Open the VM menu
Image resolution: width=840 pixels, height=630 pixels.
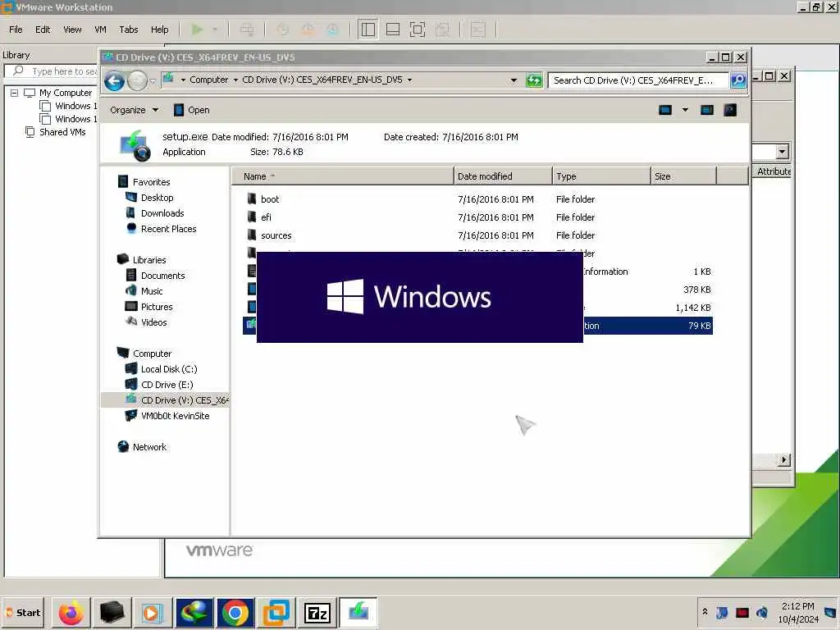[x=100, y=30]
